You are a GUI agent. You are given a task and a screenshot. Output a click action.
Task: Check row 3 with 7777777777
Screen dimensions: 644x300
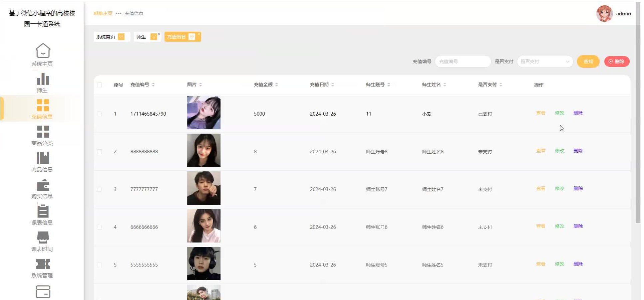(x=99, y=189)
